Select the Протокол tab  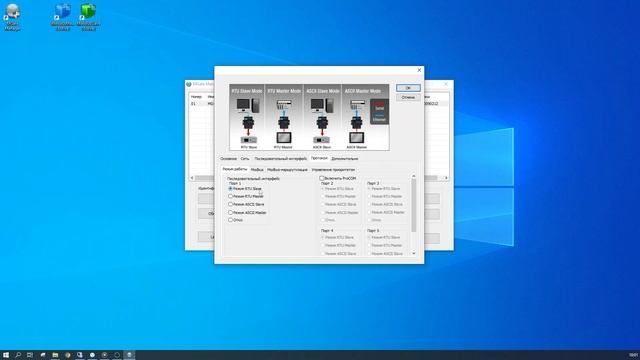319,158
